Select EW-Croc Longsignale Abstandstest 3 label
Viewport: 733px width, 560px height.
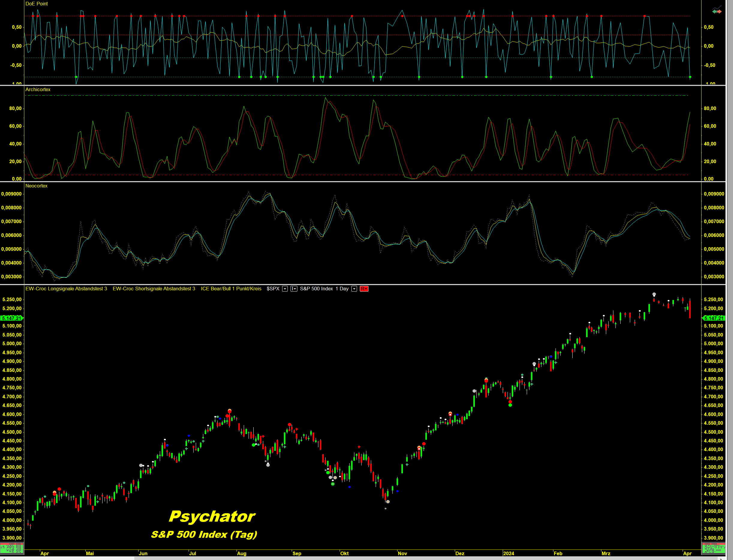coord(66,289)
